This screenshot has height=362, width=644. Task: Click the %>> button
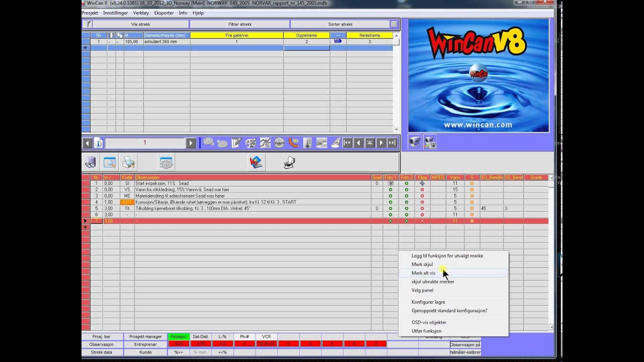coord(178,352)
